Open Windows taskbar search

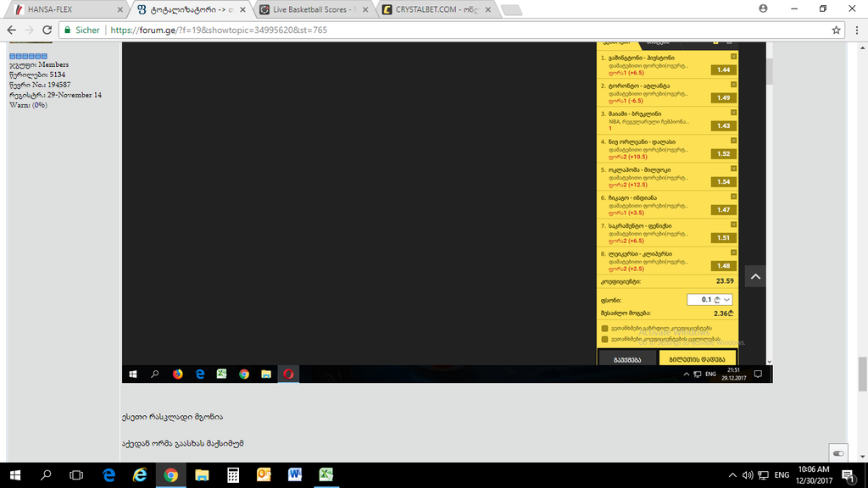[x=46, y=475]
